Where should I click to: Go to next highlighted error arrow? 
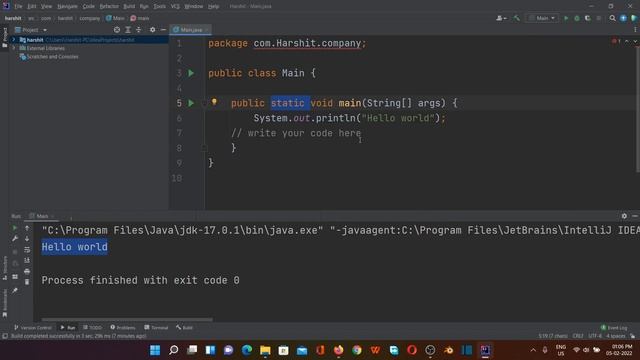click(635, 41)
